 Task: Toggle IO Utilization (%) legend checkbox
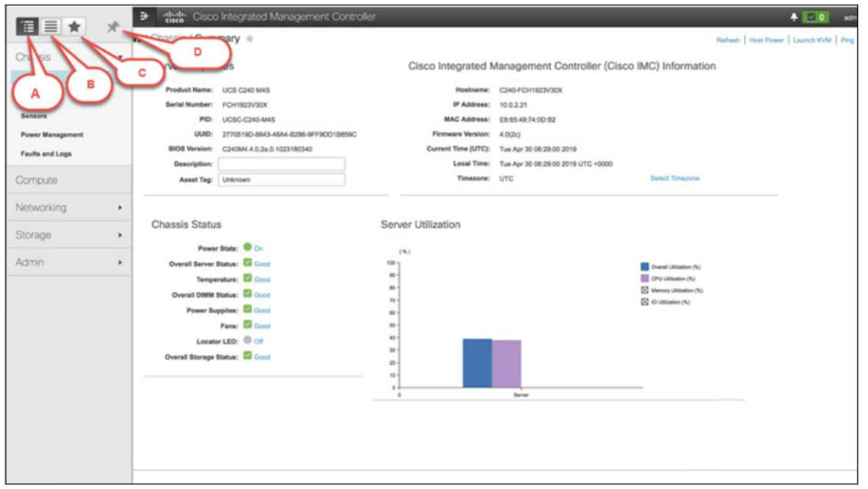click(x=644, y=301)
